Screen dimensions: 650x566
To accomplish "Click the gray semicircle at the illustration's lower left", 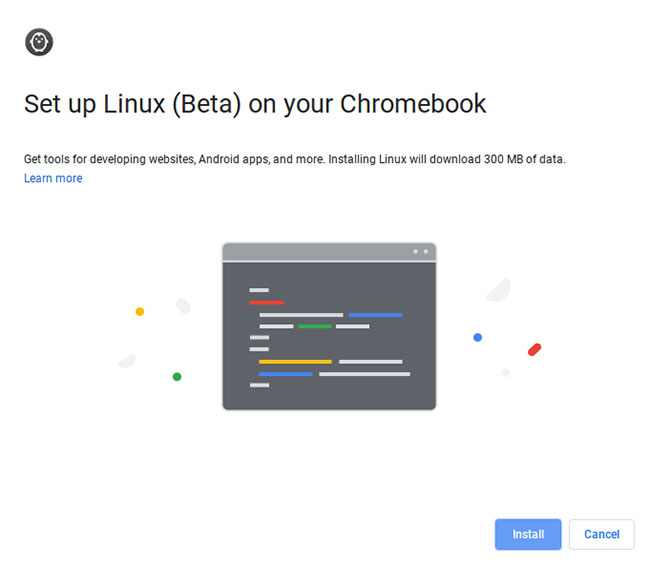I will [x=126, y=360].
